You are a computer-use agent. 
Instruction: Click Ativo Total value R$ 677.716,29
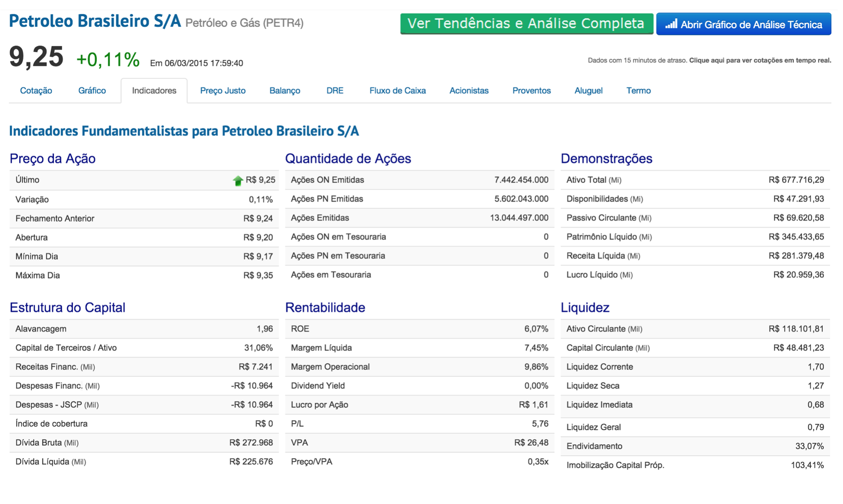(x=796, y=180)
